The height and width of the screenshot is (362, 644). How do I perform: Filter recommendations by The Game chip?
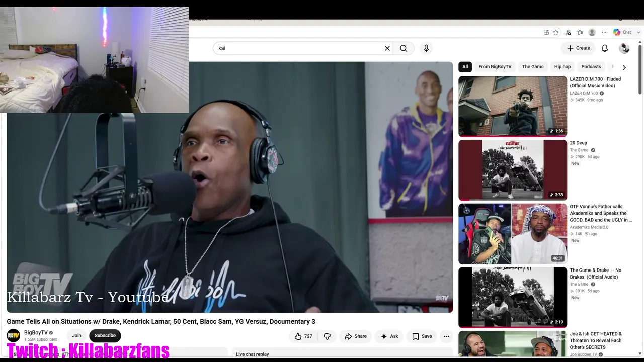533,67
